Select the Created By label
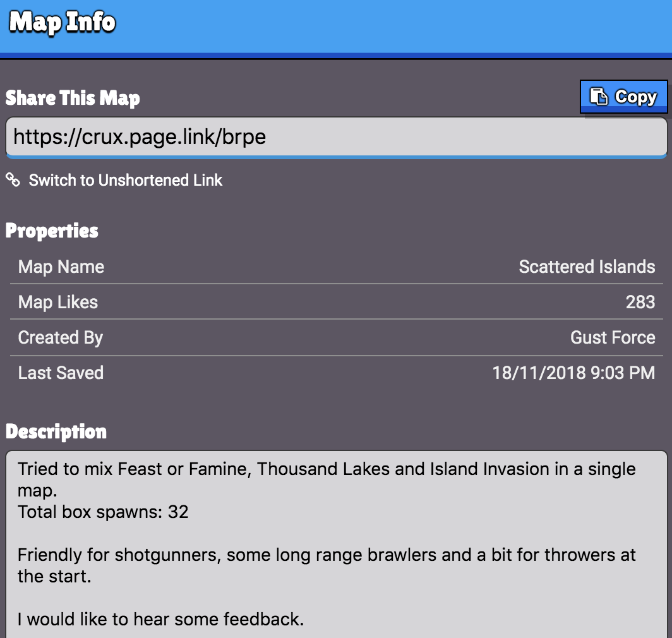 61,338
